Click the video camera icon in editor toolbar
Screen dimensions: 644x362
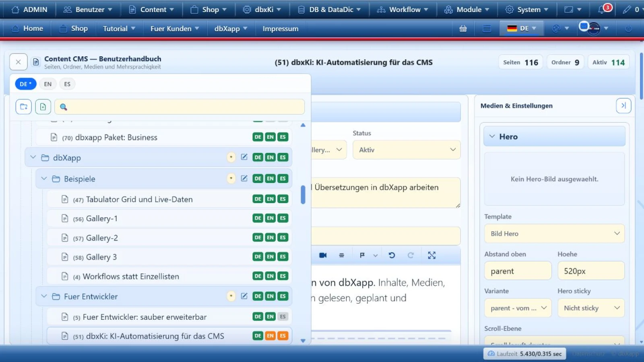pos(323,255)
